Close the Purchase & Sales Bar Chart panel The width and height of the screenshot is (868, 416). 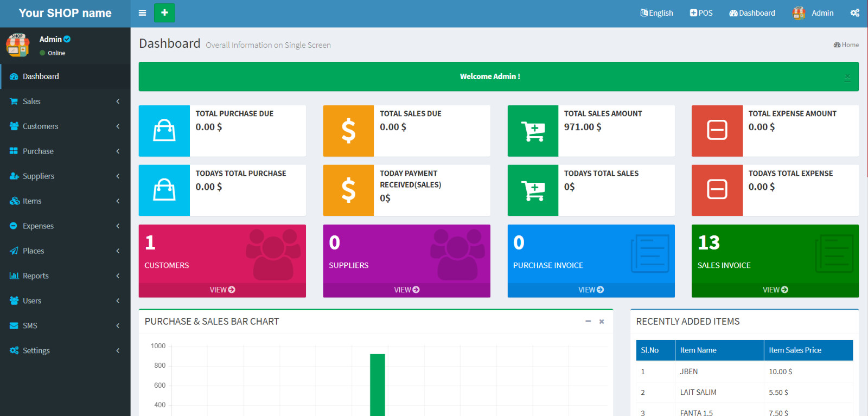[602, 322]
